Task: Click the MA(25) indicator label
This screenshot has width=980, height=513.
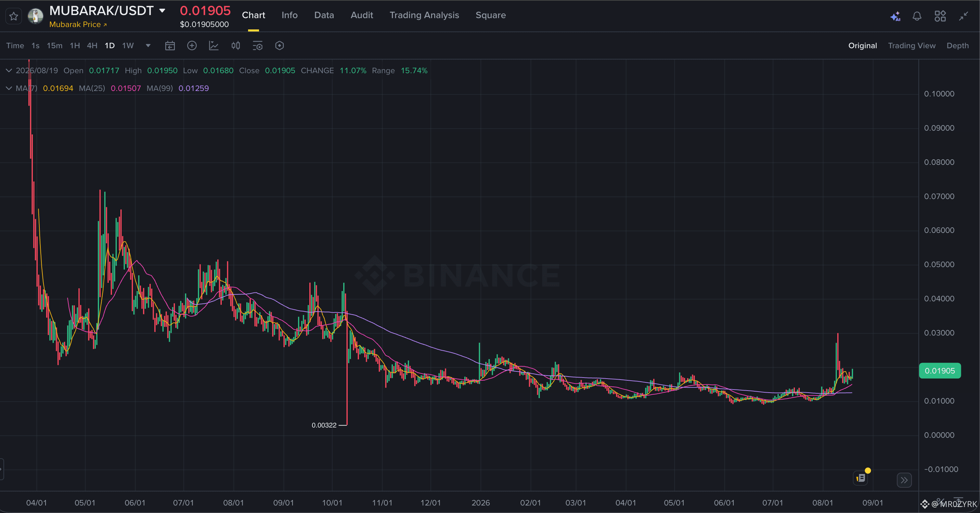Action: pos(92,88)
